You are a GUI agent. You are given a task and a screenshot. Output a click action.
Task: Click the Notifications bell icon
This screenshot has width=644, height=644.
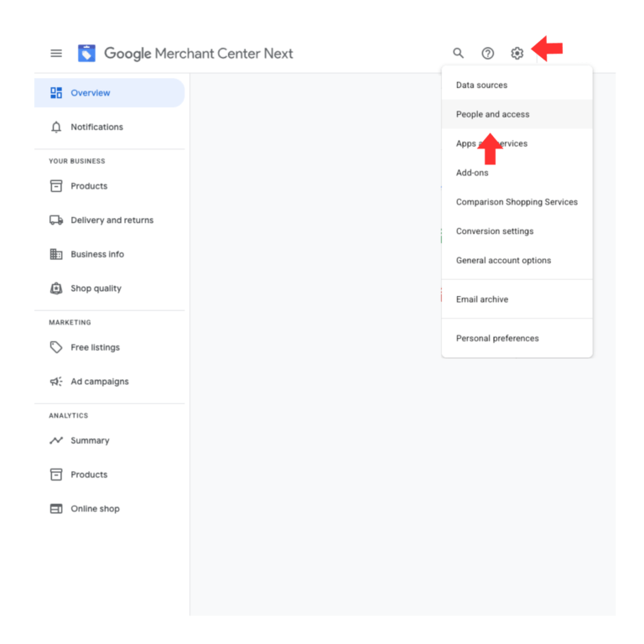pyautogui.click(x=56, y=127)
